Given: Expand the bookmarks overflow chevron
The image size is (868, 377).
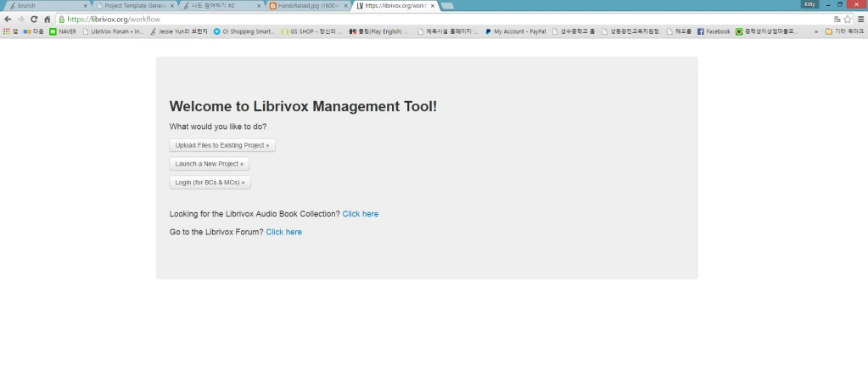Looking at the screenshot, I should (816, 31).
